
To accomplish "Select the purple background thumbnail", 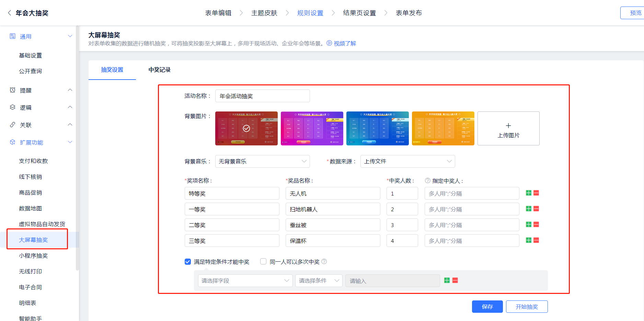I will [x=312, y=128].
